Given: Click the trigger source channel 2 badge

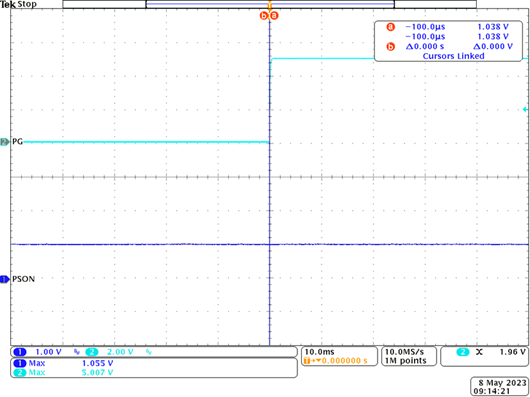Looking at the screenshot, I should [463, 352].
